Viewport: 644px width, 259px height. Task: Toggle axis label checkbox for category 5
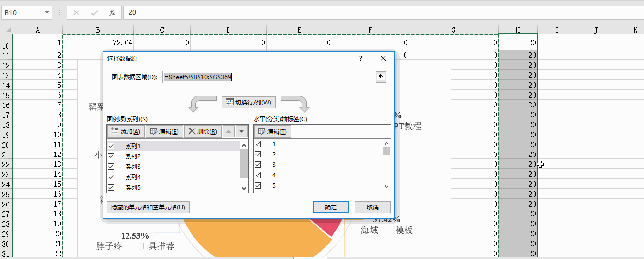tap(258, 185)
